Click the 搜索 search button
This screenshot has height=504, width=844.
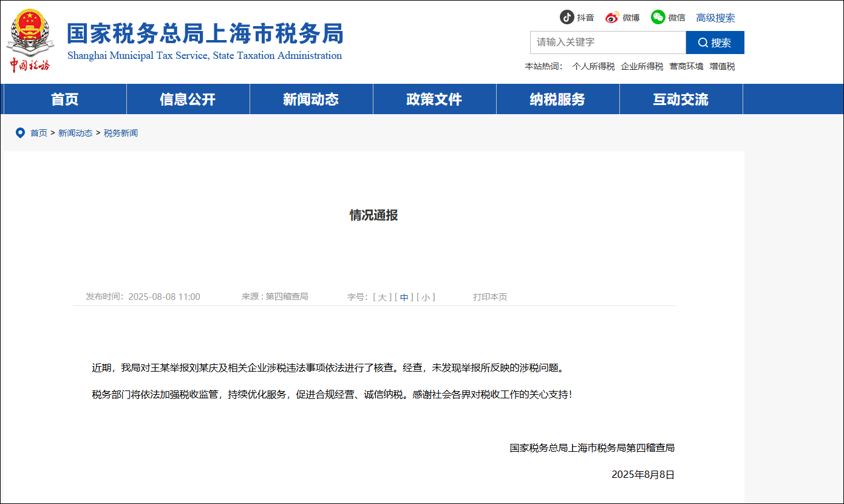715,43
